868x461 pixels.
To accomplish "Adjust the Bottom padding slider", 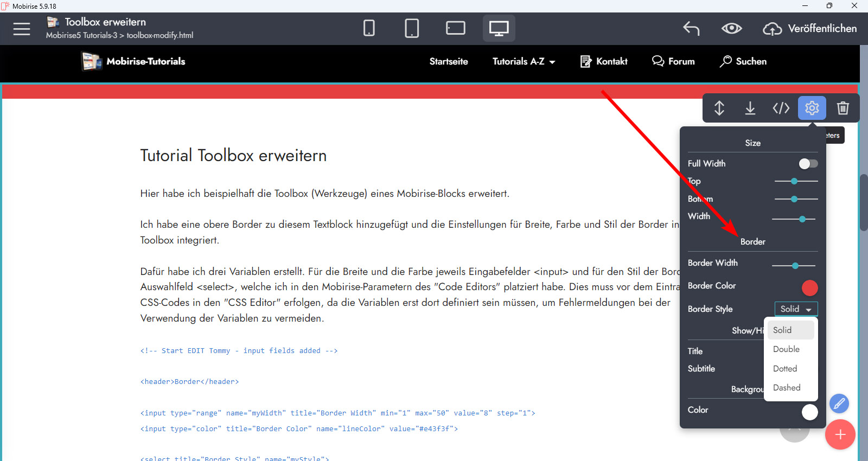I will coord(796,199).
